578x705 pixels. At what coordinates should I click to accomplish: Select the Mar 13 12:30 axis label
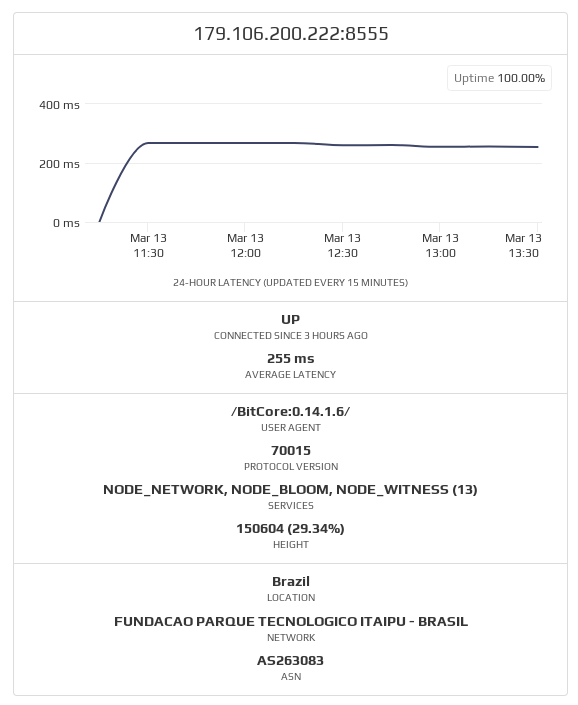coord(342,245)
